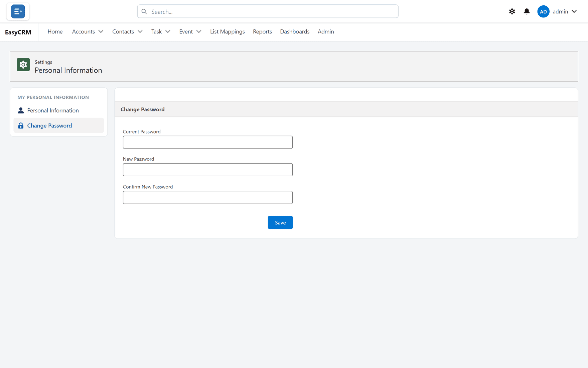Screen dimensions: 588x368
Task: Focus the Current Password field
Action: tap(207, 142)
